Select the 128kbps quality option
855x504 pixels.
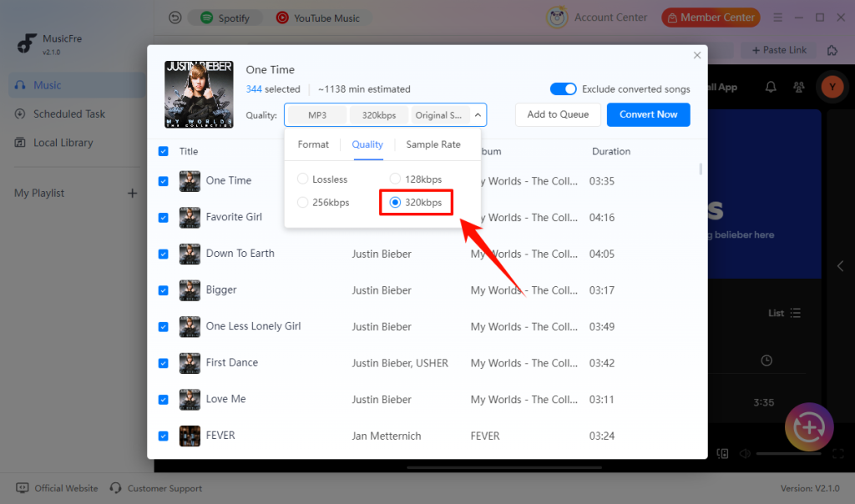click(x=416, y=179)
